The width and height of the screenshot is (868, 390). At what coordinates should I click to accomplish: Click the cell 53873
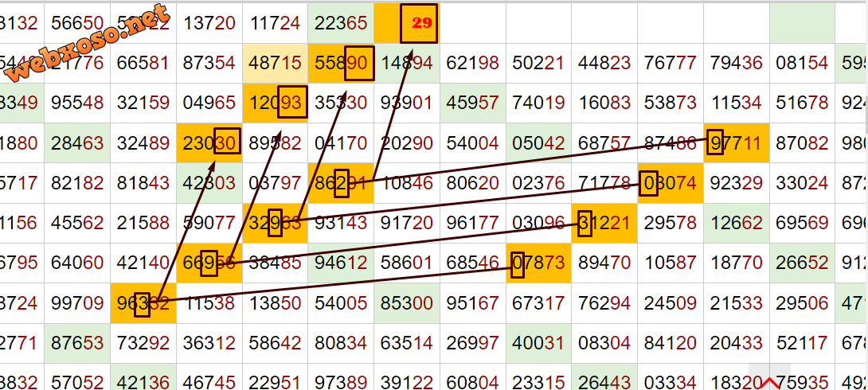point(671,103)
